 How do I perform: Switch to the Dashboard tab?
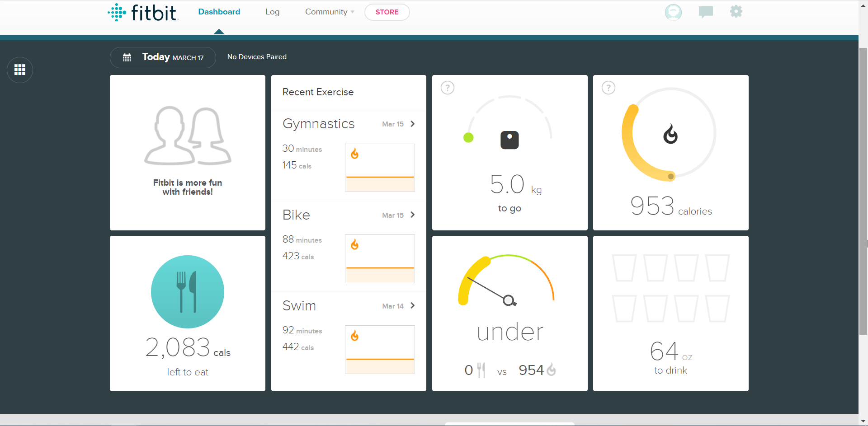click(x=219, y=12)
